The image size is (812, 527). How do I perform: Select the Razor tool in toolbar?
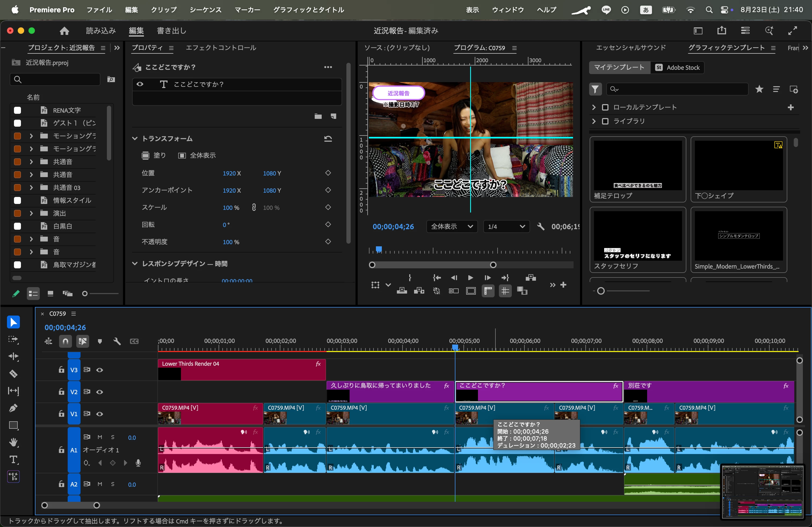[x=13, y=374]
